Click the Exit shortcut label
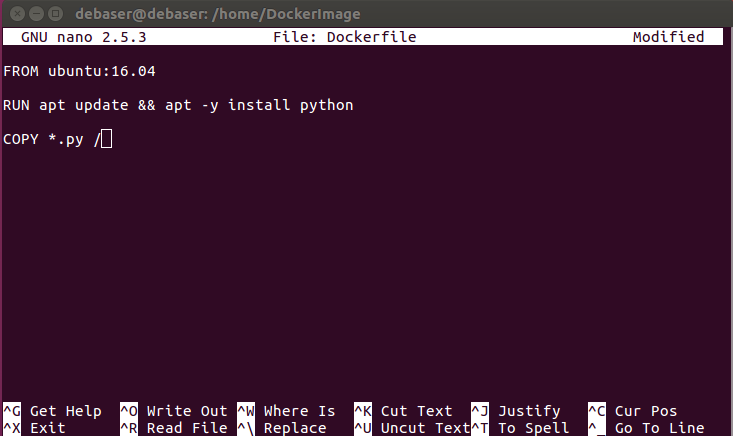Image resolution: width=733 pixels, height=436 pixels. point(47,428)
